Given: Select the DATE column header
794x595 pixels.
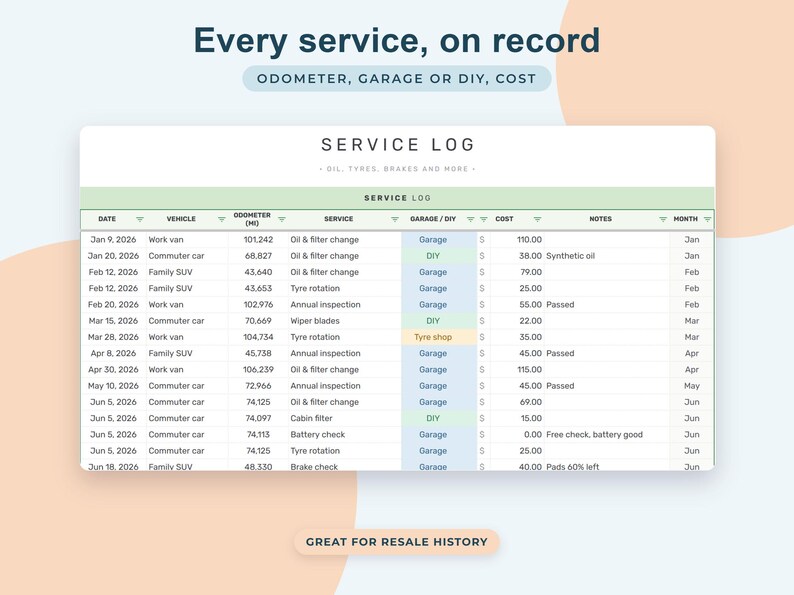Looking at the screenshot, I should [107, 219].
